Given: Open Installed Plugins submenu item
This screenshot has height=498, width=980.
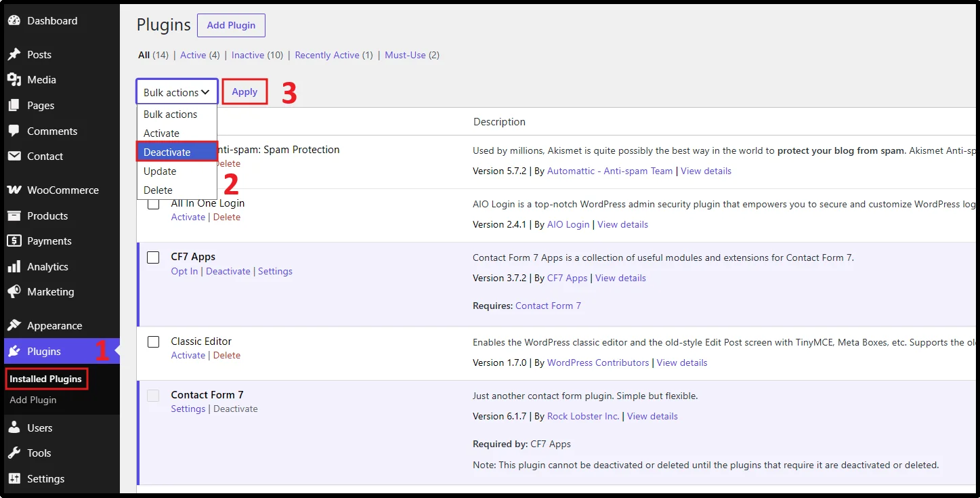Looking at the screenshot, I should click(46, 379).
